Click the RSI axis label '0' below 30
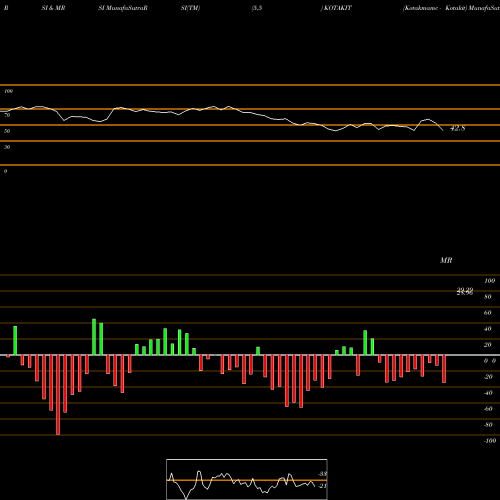 pos(5,171)
